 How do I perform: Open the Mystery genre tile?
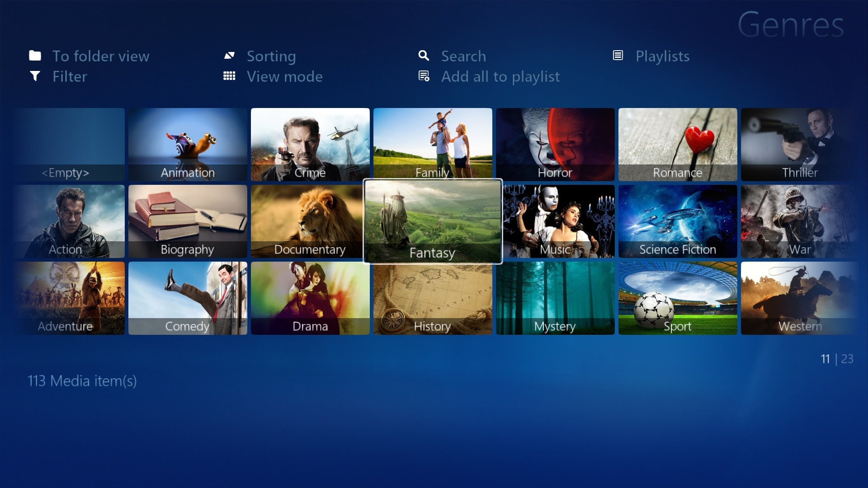555,298
